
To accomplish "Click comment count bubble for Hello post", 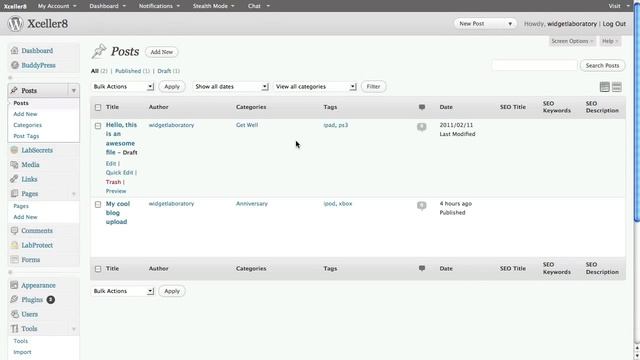I will click(x=422, y=127).
